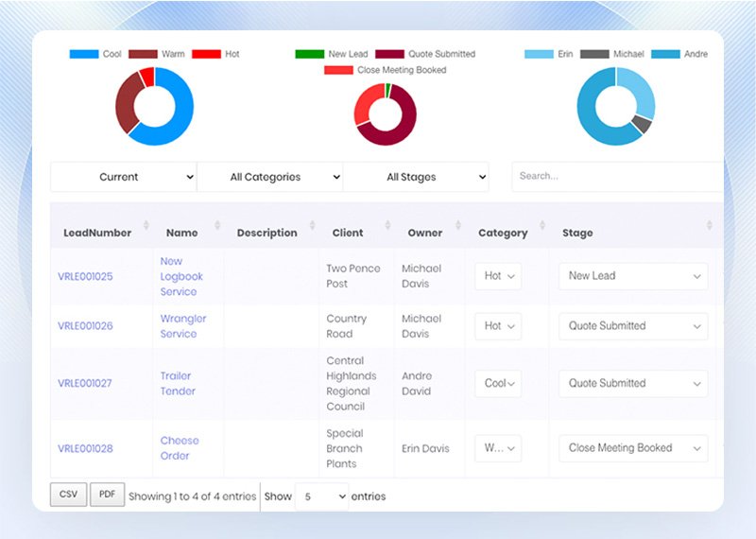The height and width of the screenshot is (539, 756).
Task: Sort by LeadNumber column arrows
Action: pos(146,225)
